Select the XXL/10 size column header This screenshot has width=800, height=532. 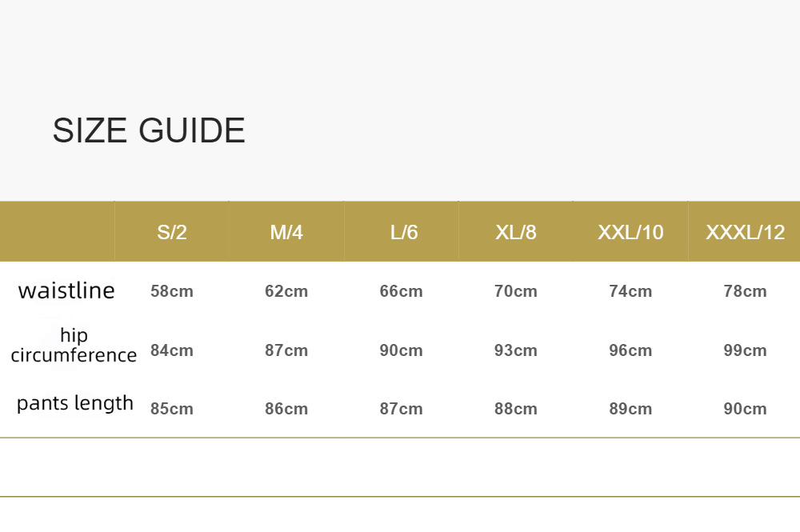[630, 233]
